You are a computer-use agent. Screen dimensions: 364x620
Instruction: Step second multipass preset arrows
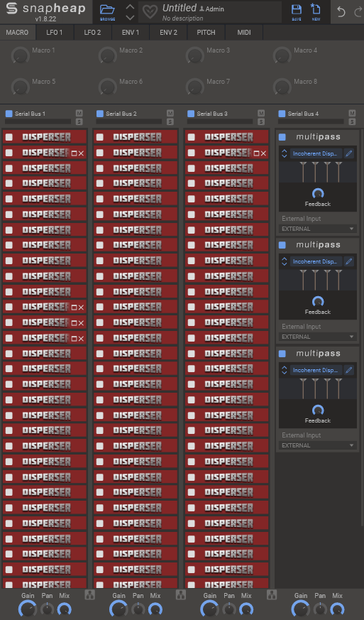pos(284,261)
